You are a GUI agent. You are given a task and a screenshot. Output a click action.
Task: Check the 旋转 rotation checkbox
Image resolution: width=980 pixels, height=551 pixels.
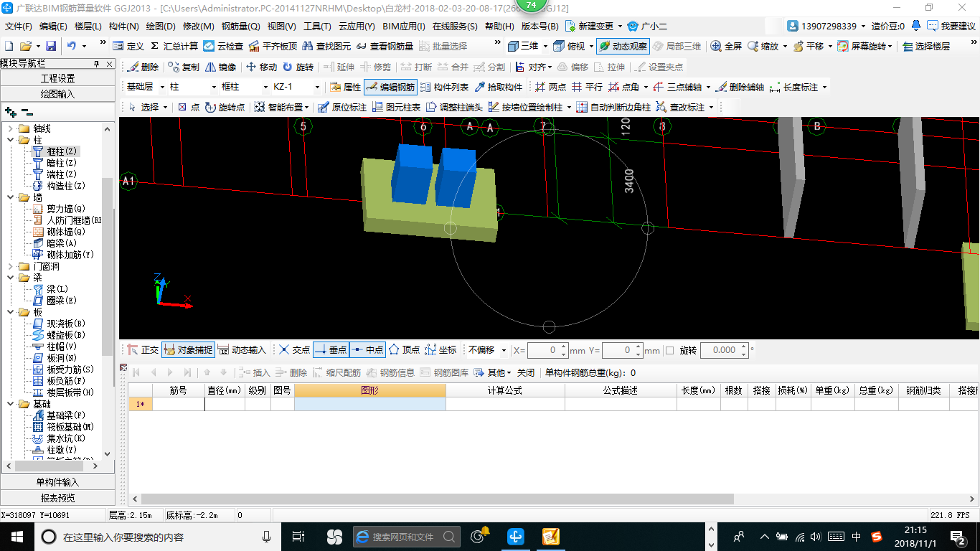tap(669, 351)
